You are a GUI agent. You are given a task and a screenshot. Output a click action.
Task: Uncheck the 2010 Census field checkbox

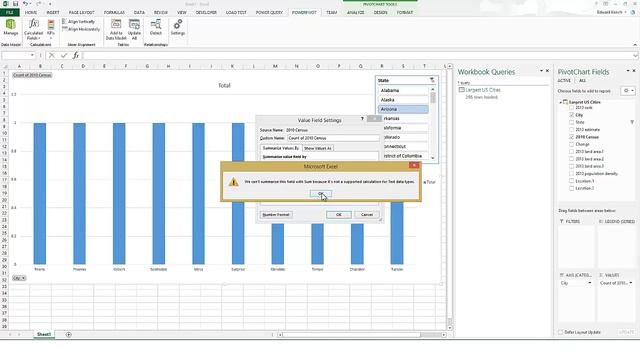click(571, 137)
